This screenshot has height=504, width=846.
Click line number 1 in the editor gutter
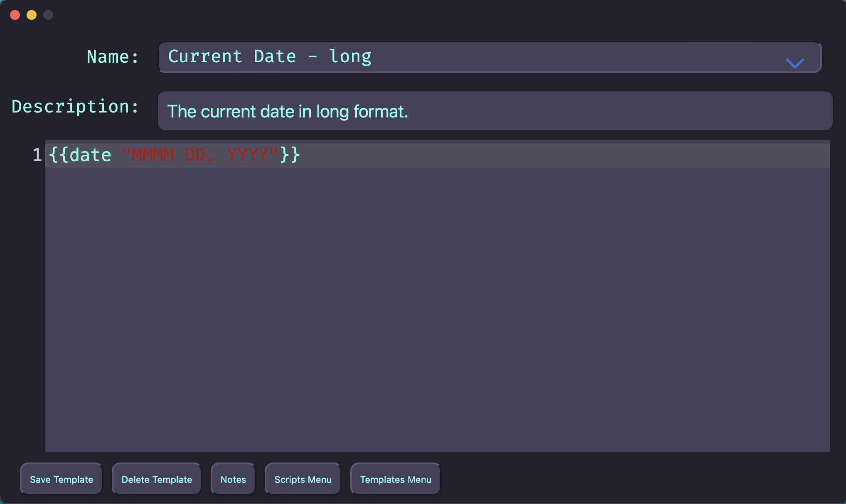tap(37, 155)
